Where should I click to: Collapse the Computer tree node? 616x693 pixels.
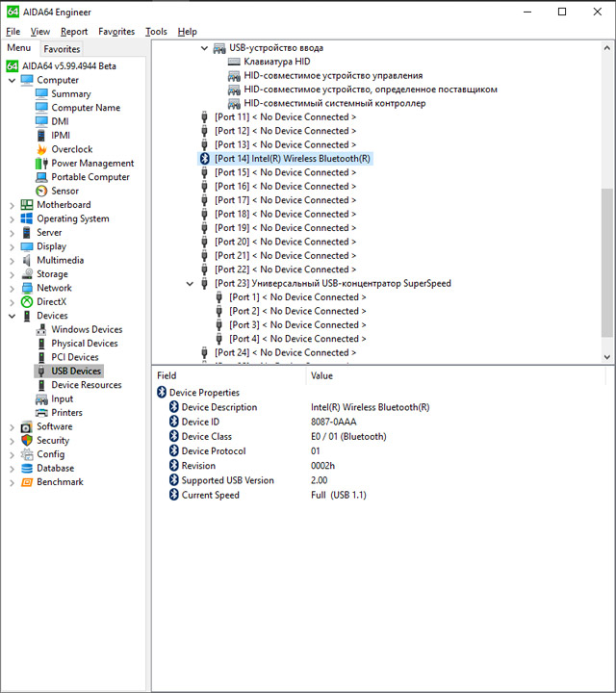click(x=12, y=81)
